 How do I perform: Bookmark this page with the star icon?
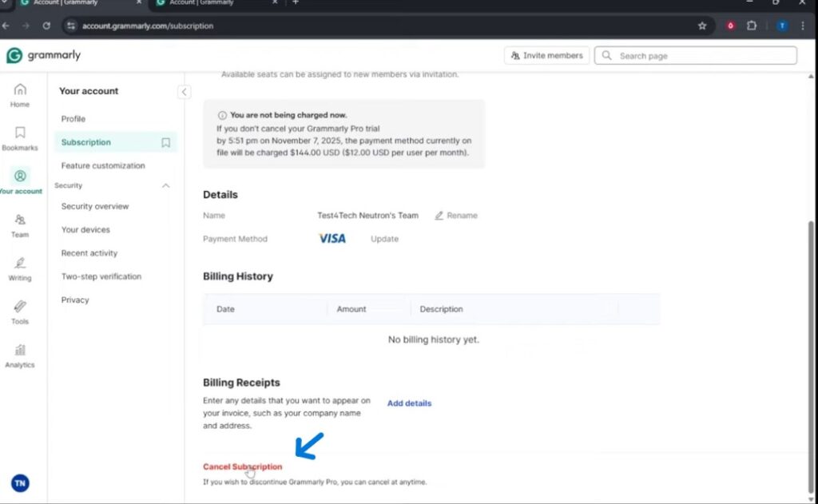tap(702, 26)
